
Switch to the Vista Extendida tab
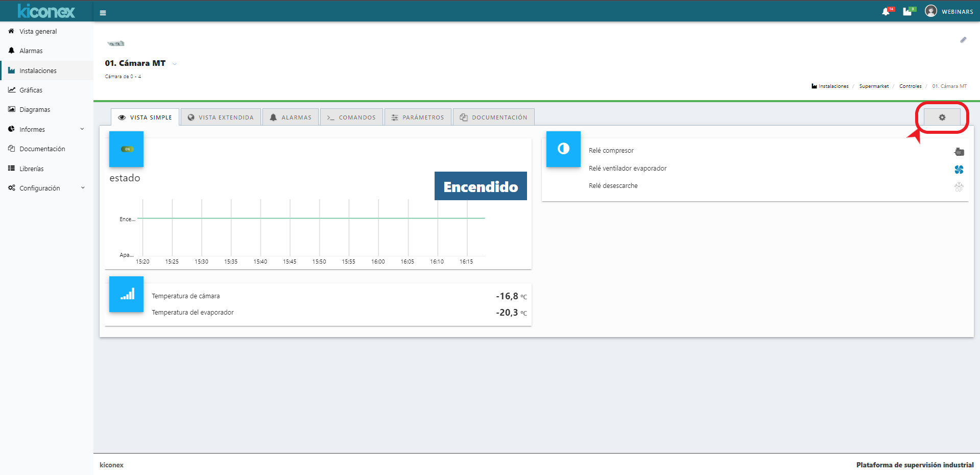pos(221,117)
